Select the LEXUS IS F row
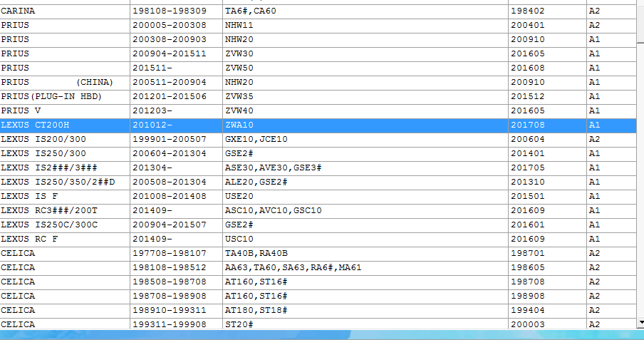This screenshot has height=340, width=644. coord(318,196)
